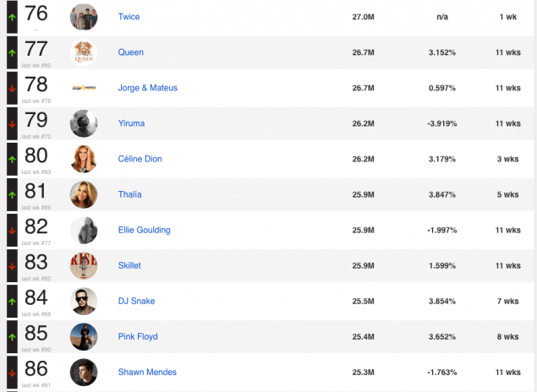Click the red down arrow beside rank 79
The height and width of the screenshot is (392, 537).
tap(12, 123)
